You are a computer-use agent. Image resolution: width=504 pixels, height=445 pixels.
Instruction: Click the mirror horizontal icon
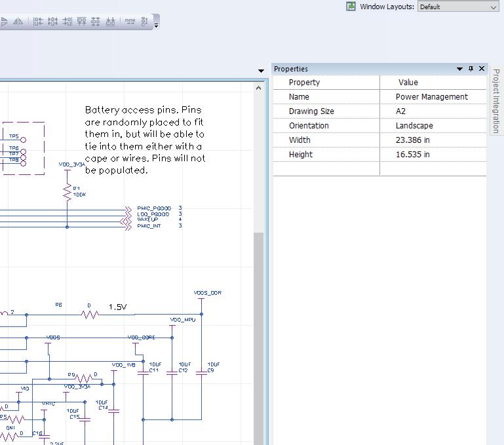point(18,22)
